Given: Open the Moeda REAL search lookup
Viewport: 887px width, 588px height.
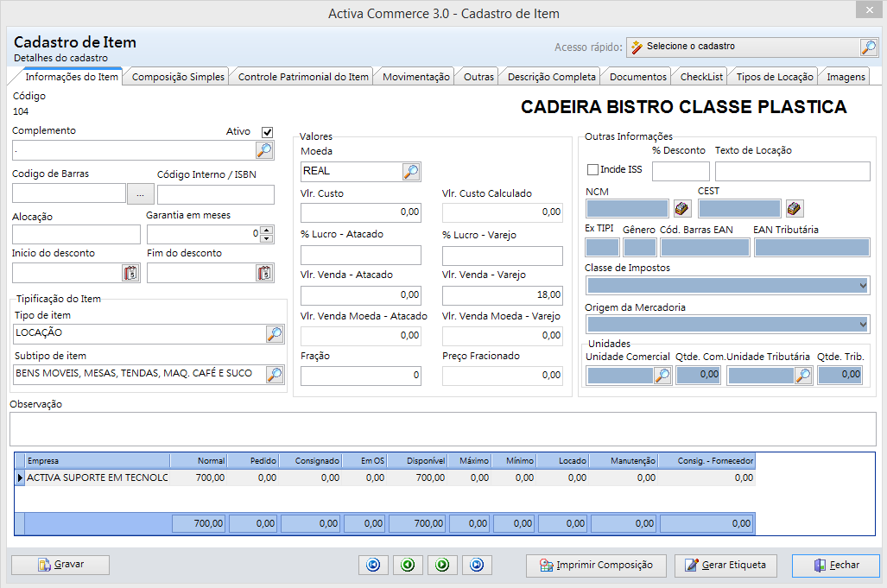Looking at the screenshot, I should [x=411, y=172].
